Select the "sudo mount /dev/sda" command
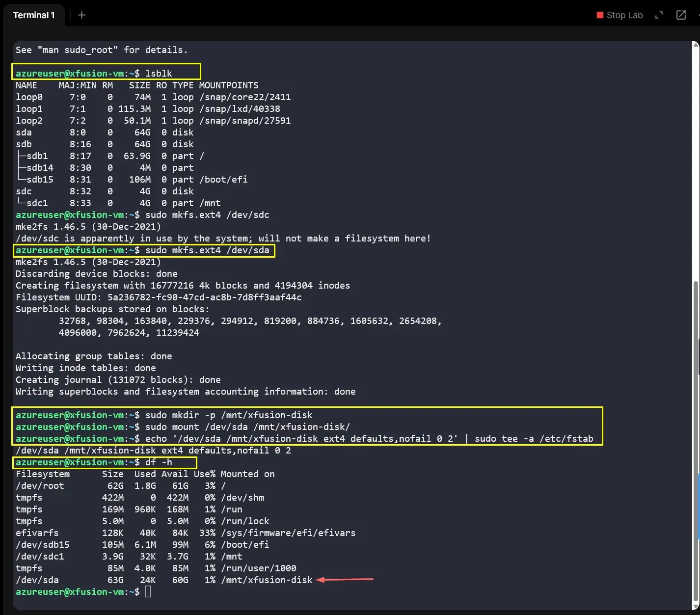700x615 pixels. pyautogui.click(x=248, y=427)
